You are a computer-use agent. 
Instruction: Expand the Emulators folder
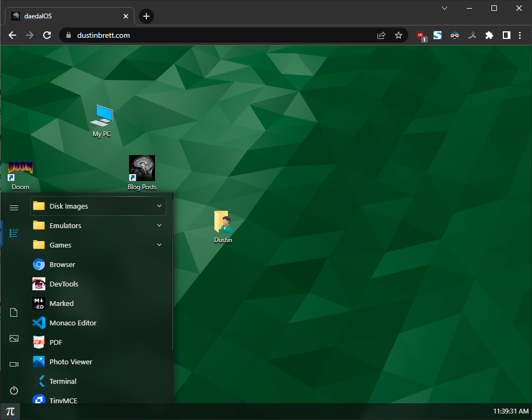pos(97,225)
